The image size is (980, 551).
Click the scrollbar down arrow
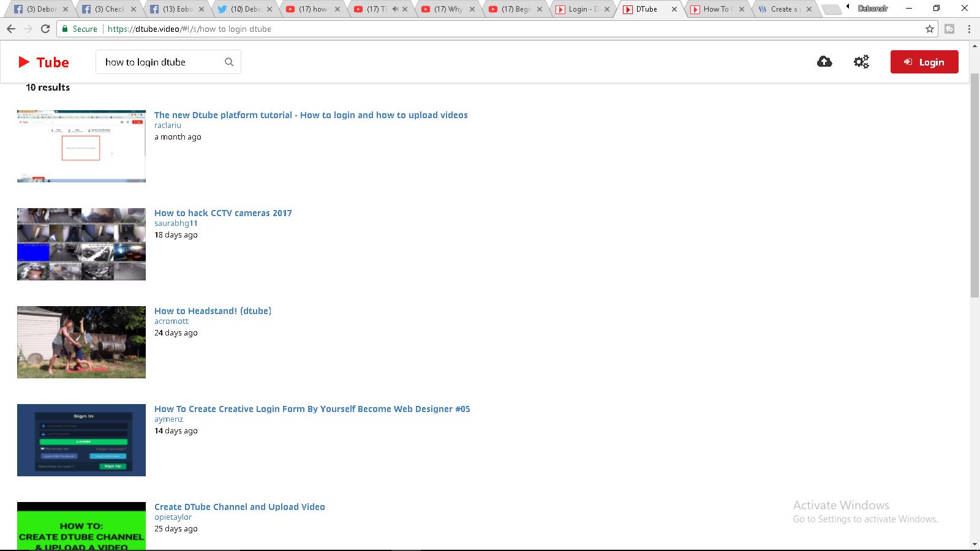click(x=974, y=544)
